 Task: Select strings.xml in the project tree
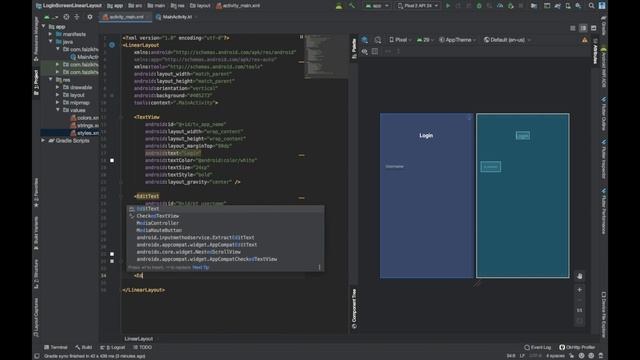pyautogui.click(x=84, y=125)
